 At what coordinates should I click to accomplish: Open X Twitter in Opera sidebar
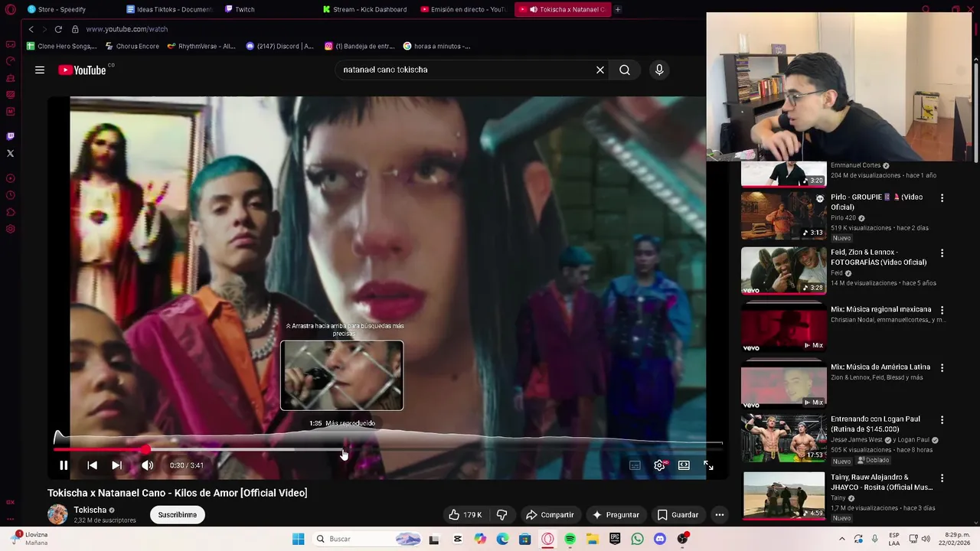10,154
